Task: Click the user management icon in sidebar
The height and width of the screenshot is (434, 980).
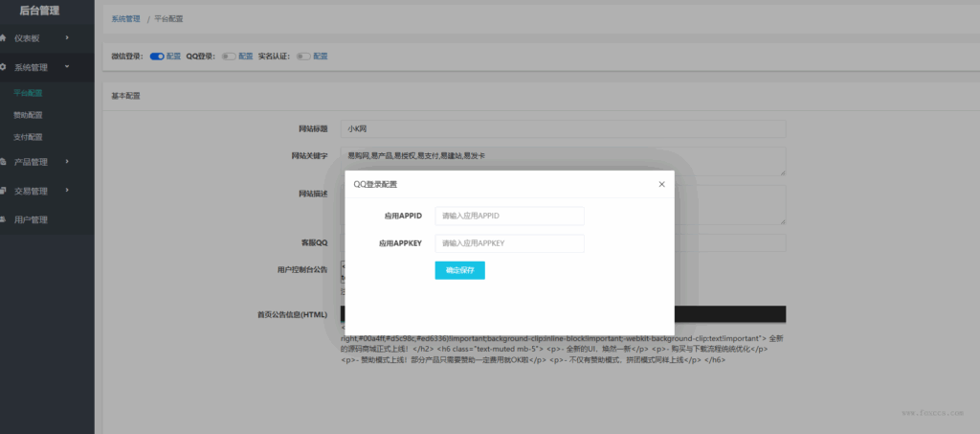Action: [x=3, y=219]
